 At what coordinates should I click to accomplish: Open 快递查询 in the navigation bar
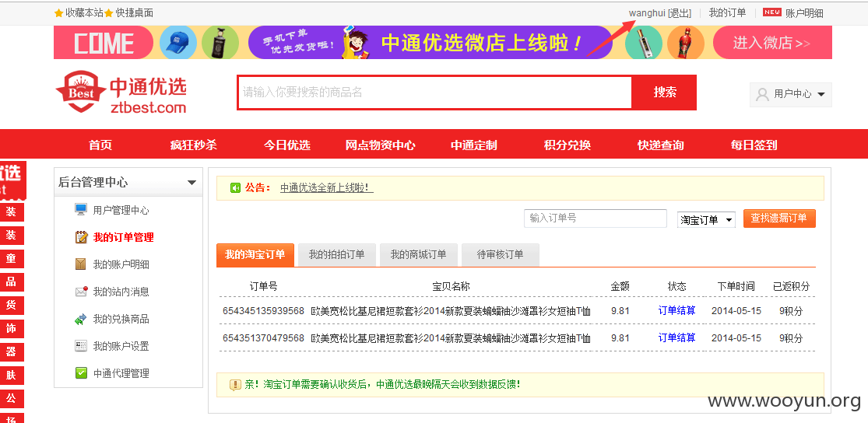pos(661,145)
